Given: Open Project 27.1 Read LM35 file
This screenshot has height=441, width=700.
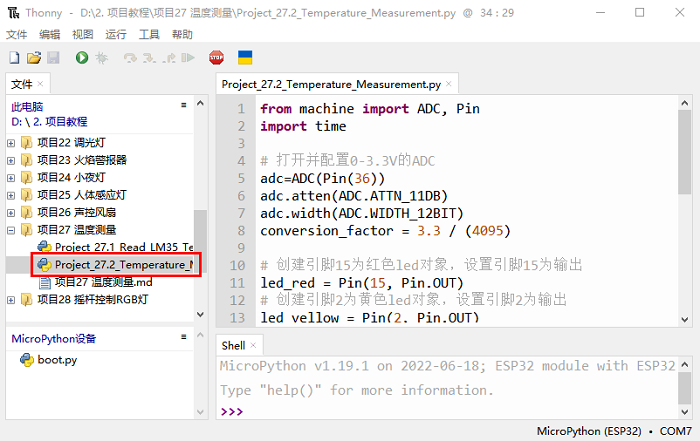Looking at the screenshot, I should (x=120, y=247).
